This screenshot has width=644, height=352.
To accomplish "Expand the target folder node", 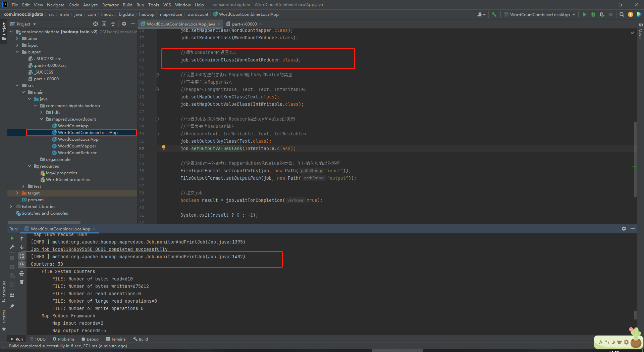I will [x=17, y=193].
